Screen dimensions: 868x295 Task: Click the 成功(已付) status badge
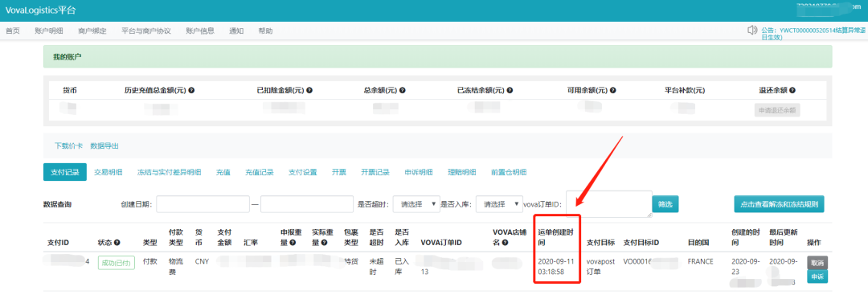click(117, 262)
